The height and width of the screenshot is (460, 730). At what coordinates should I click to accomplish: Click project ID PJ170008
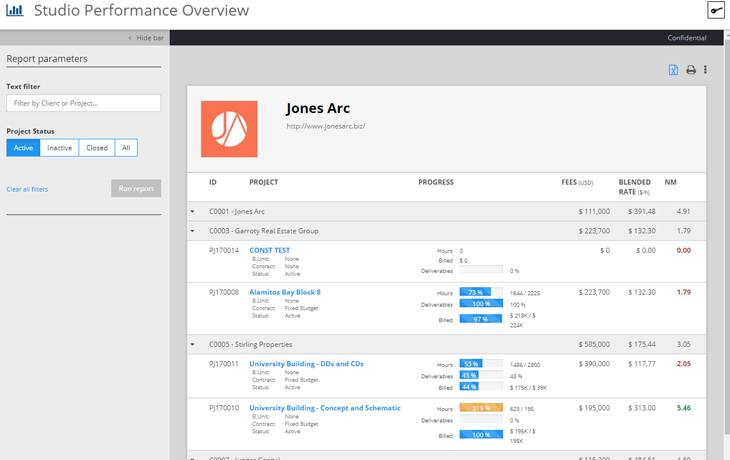pyautogui.click(x=224, y=292)
